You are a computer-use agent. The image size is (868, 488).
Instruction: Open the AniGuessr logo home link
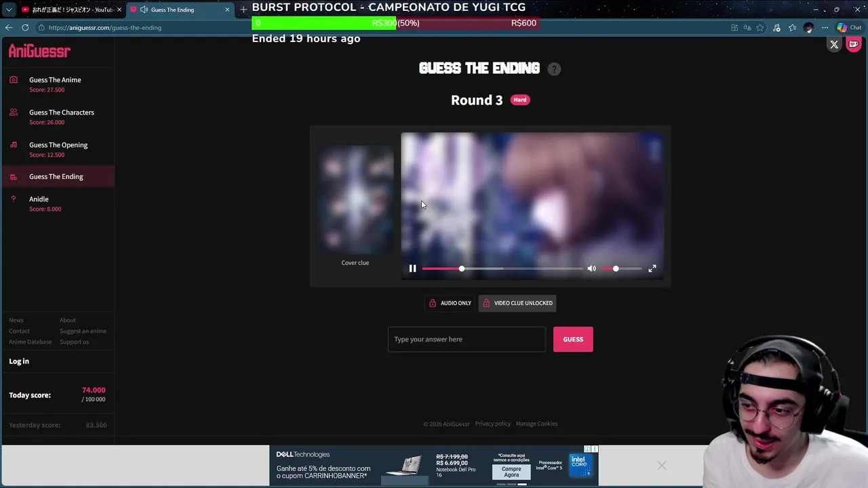point(39,52)
